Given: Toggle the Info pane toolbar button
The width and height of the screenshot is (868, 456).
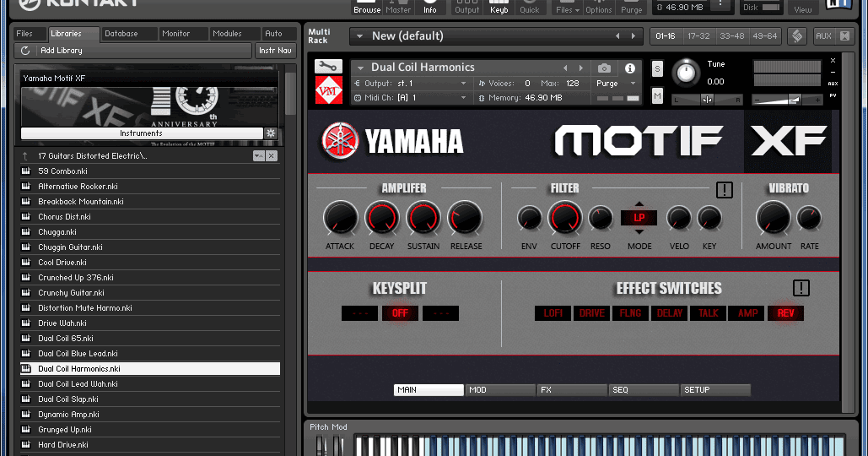Looking at the screenshot, I should coord(429,8).
